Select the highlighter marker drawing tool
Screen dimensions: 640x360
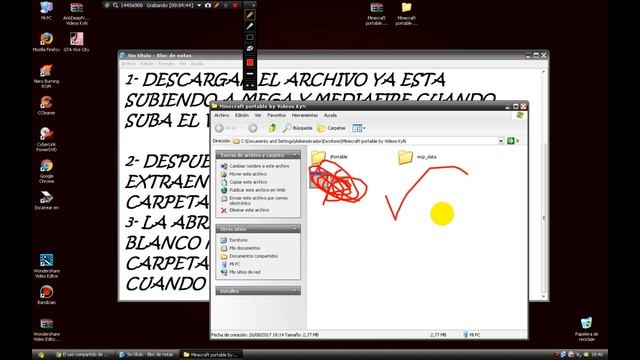[x=250, y=26]
